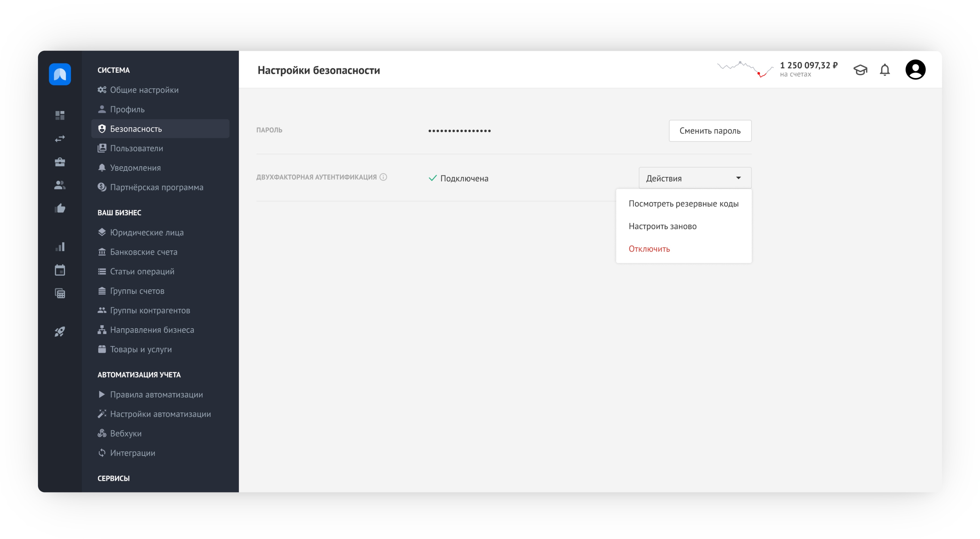Open Направления бизнеса in sidebar
The image size is (980, 539).
click(160, 330)
